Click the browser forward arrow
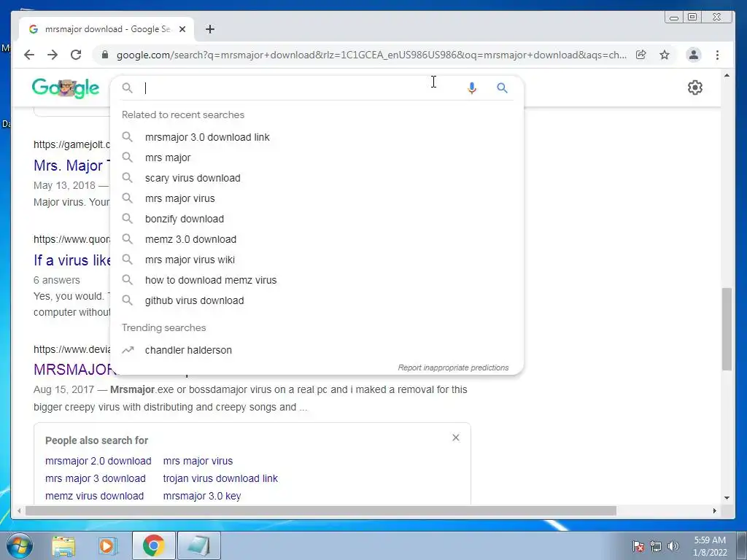747x560 pixels. click(53, 55)
